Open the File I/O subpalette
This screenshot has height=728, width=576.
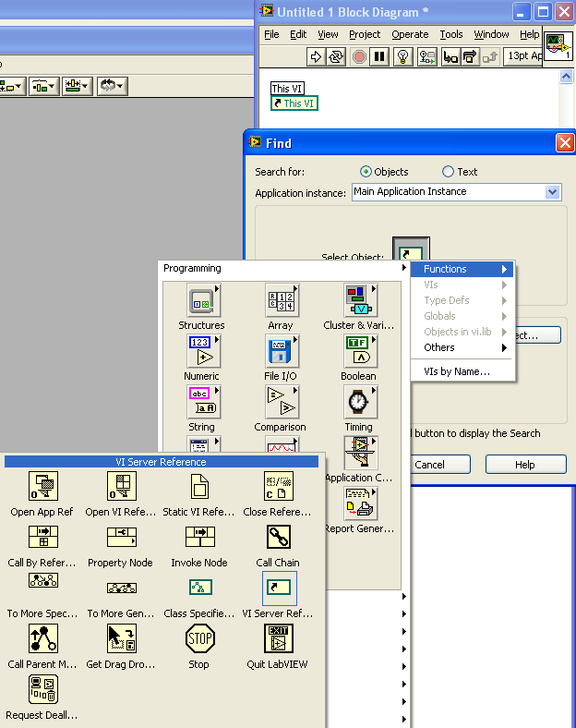coord(282,351)
